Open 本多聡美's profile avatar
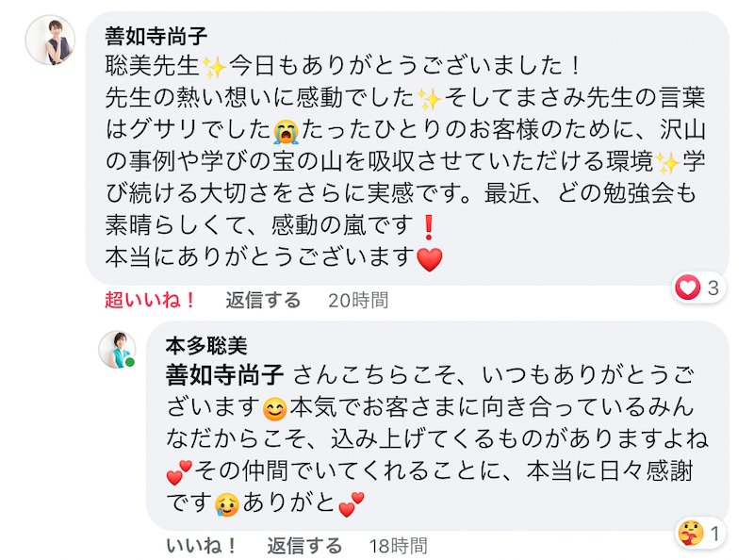Image resolution: width=754 pixels, height=560 pixels. [x=119, y=348]
